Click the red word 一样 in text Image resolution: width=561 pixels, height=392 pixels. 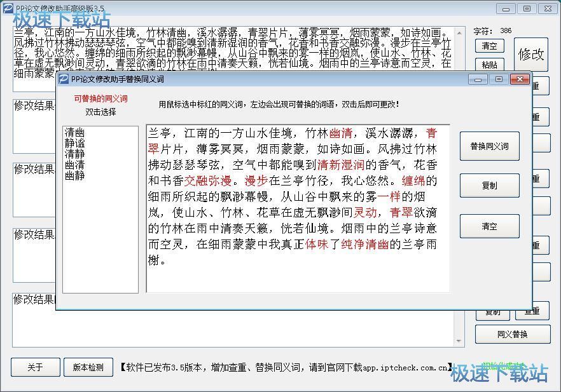coord(389,196)
